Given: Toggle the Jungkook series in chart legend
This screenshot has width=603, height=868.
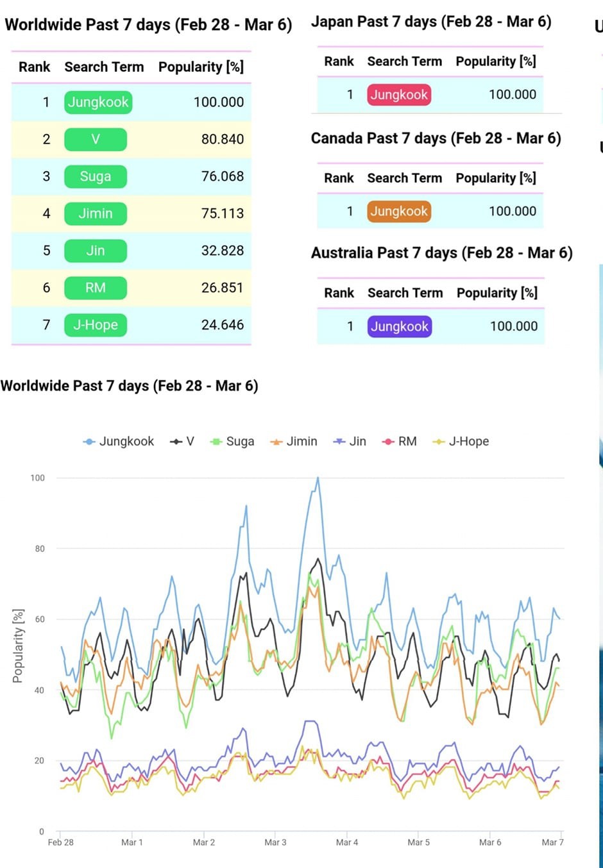Looking at the screenshot, I should point(119,441).
